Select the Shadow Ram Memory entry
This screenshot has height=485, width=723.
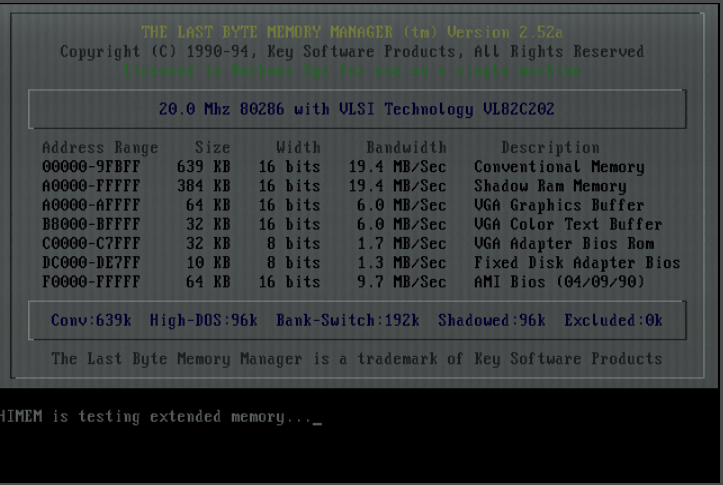coord(550,186)
